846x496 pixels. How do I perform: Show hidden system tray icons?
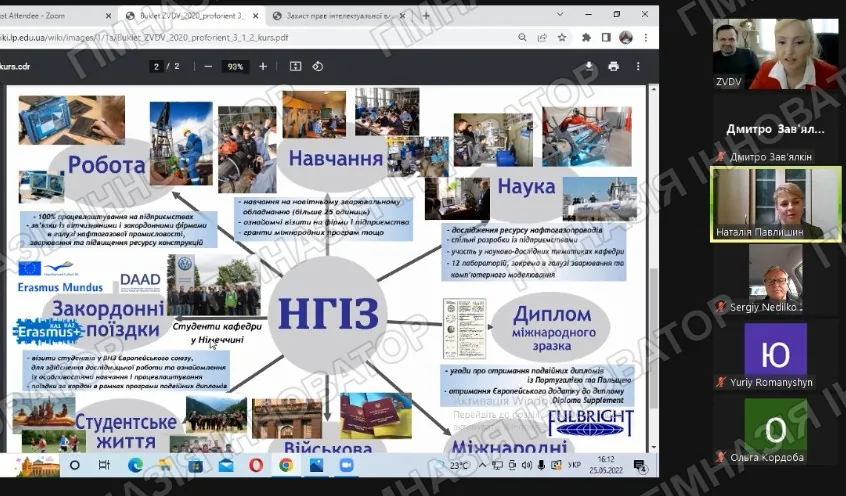(482, 465)
